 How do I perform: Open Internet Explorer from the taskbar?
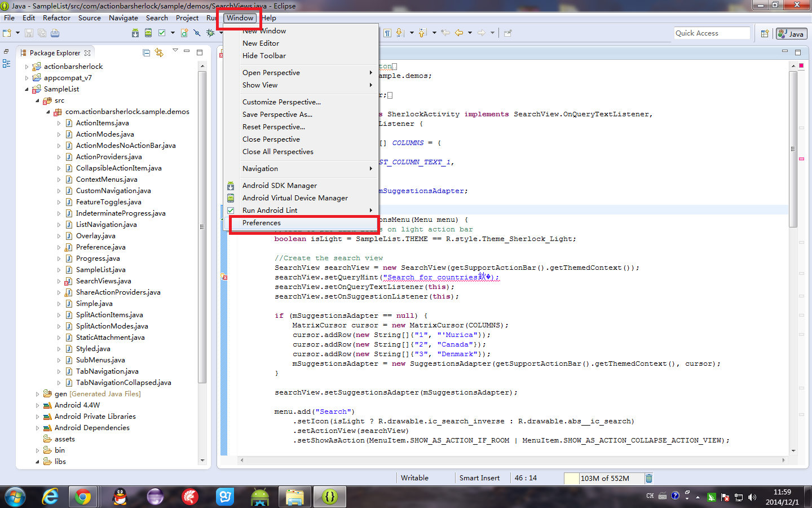pos(51,497)
